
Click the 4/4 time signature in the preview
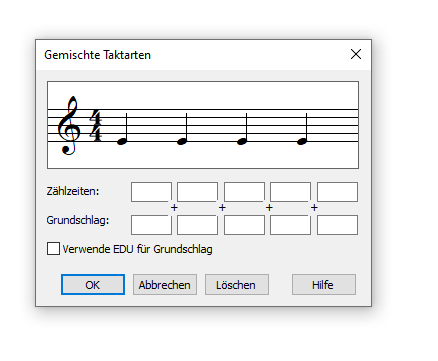pyautogui.click(x=95, y=126)
